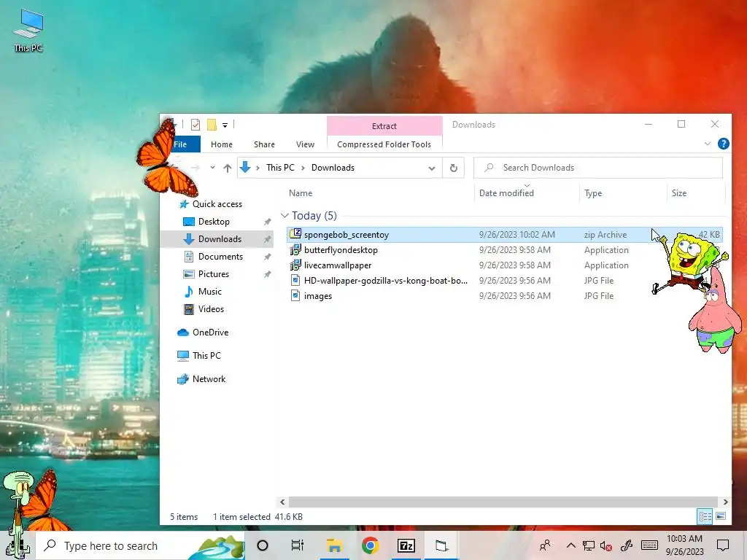This screenshot has width=747, height=560.
Task: Open Network in navigation pane
Action: pos(209,379)
